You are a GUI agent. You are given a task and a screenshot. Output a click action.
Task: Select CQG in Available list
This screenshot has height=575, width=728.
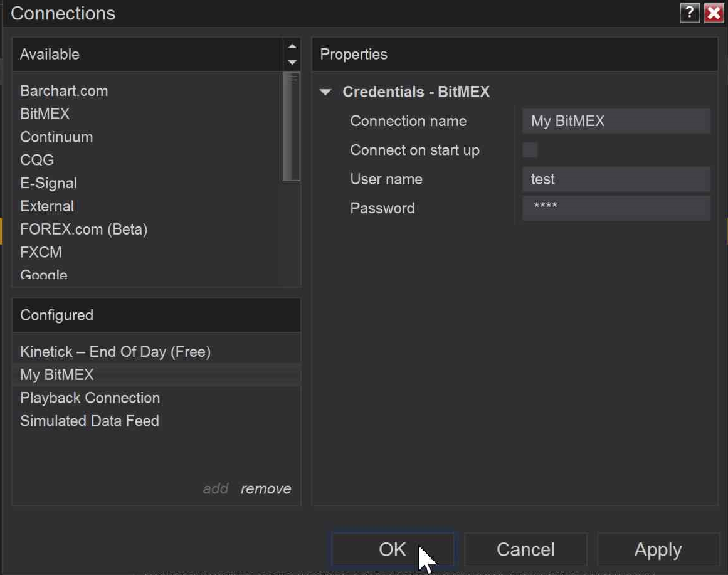click(37, 160)
